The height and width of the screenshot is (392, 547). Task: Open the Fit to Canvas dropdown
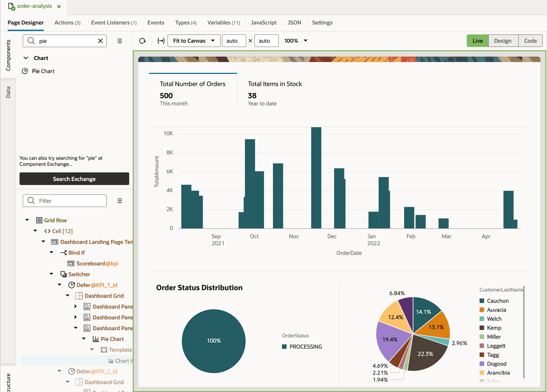click(194, 40)
